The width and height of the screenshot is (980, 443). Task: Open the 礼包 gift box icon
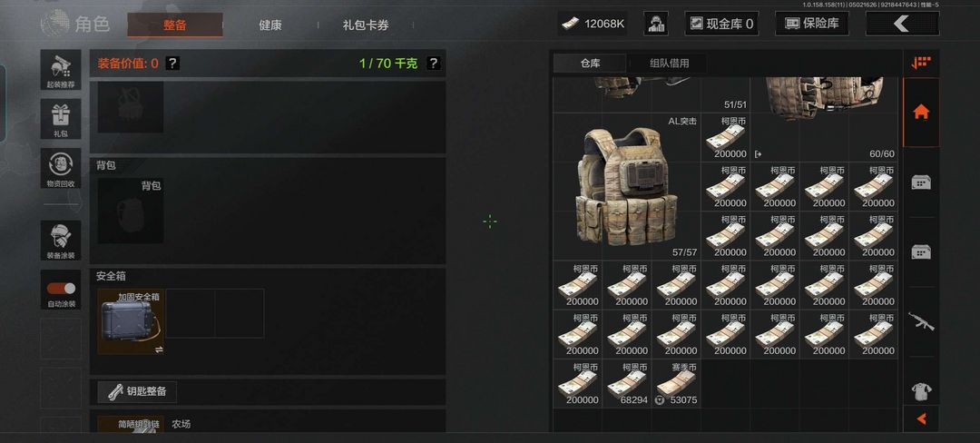click(61, 119)
